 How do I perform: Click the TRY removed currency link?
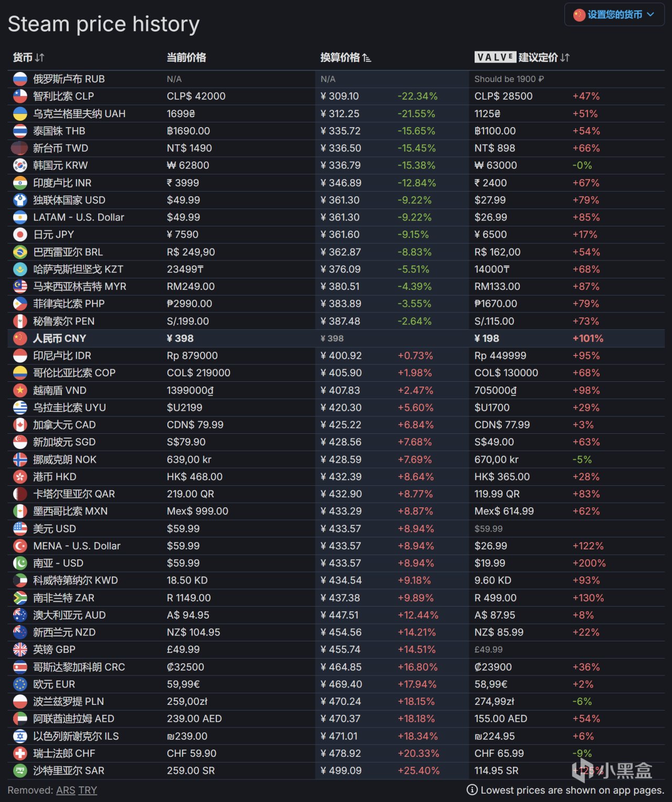(88, 790)
